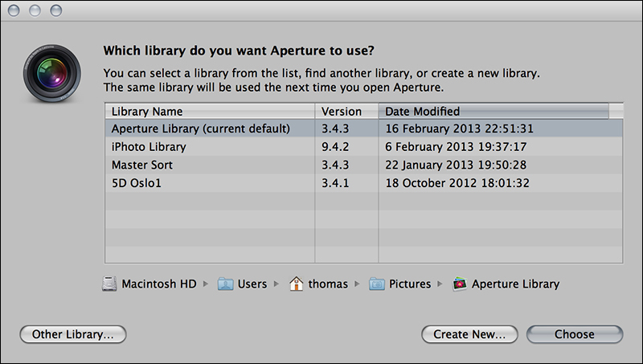643x364 pixels.
Task: Click the thomas path label
Action: click(328, 284)
